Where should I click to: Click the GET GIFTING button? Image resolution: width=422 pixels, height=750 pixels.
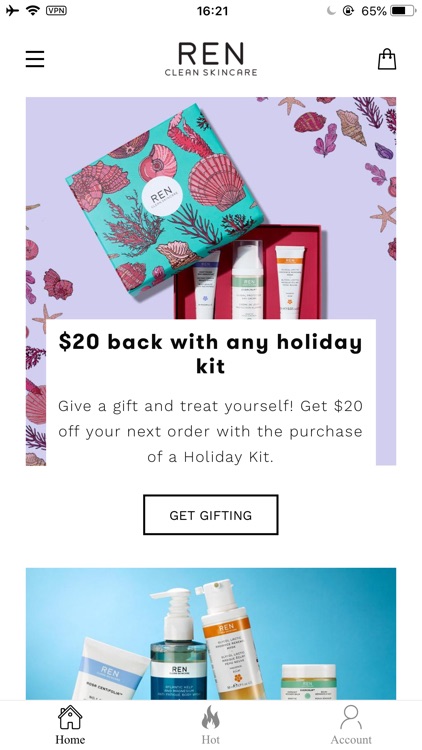click(211, 515)
